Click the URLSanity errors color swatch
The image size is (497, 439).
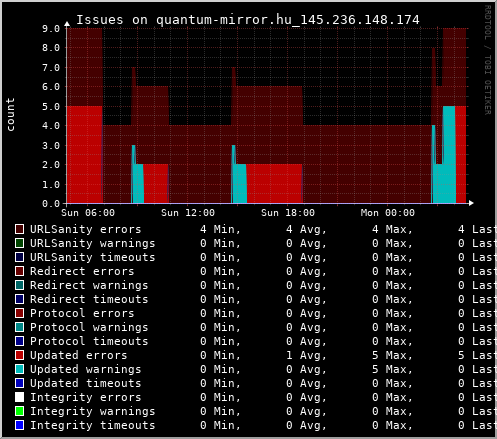19,229
